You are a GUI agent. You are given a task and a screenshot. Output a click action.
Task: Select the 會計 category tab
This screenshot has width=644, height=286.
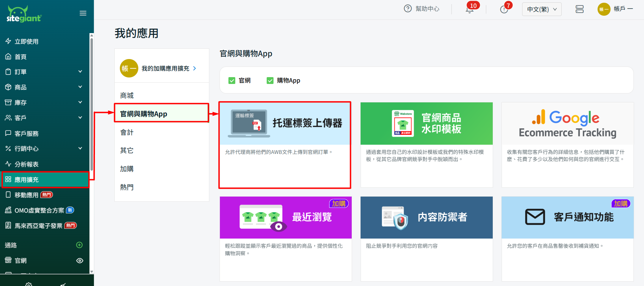pos(127,132)
